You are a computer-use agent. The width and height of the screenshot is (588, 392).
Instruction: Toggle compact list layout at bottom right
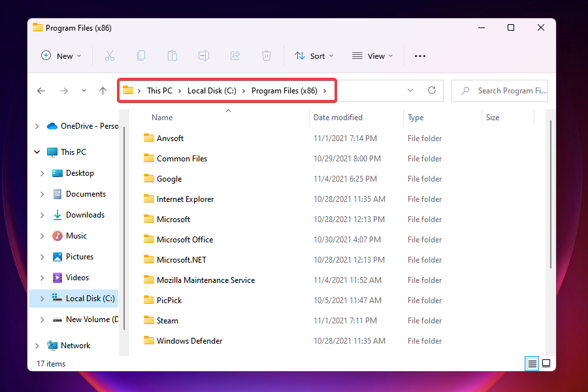532,363
